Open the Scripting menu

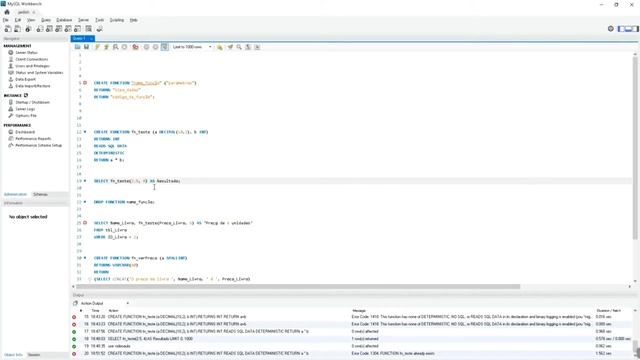point(117,20)
